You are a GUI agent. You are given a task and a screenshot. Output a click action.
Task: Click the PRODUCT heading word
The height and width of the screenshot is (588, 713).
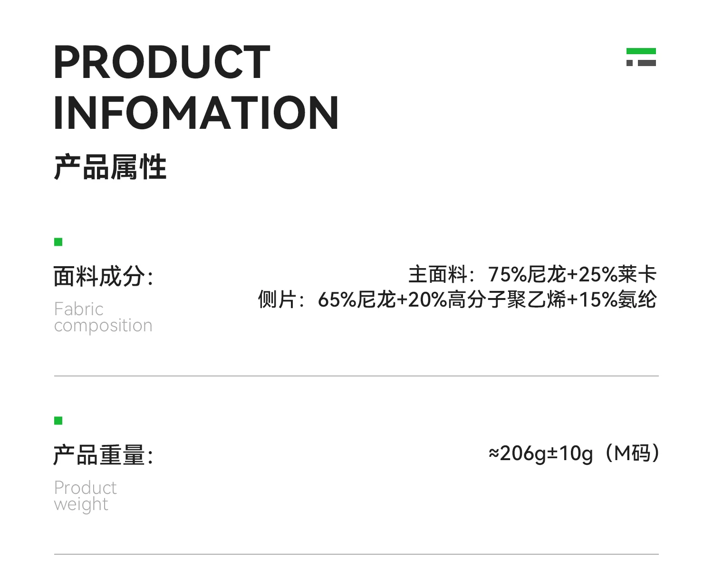coord(162,62)
